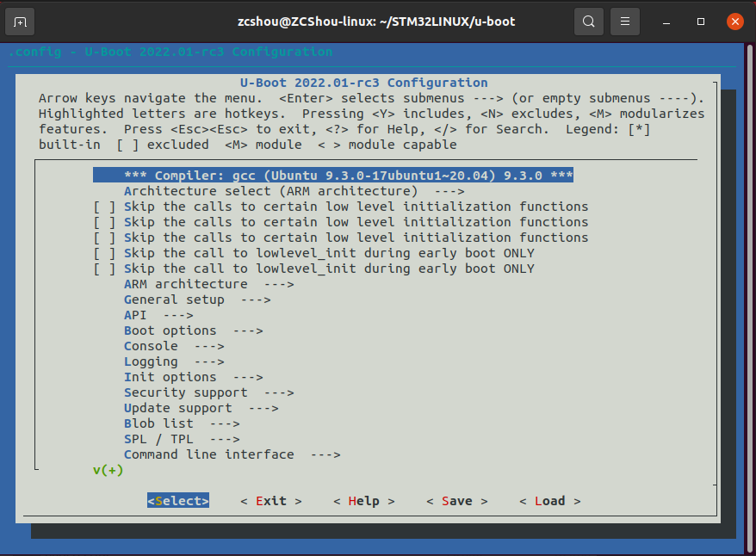Open Architecture select submenu
Screen dimensions: 756x556
(x=294, y=191)
